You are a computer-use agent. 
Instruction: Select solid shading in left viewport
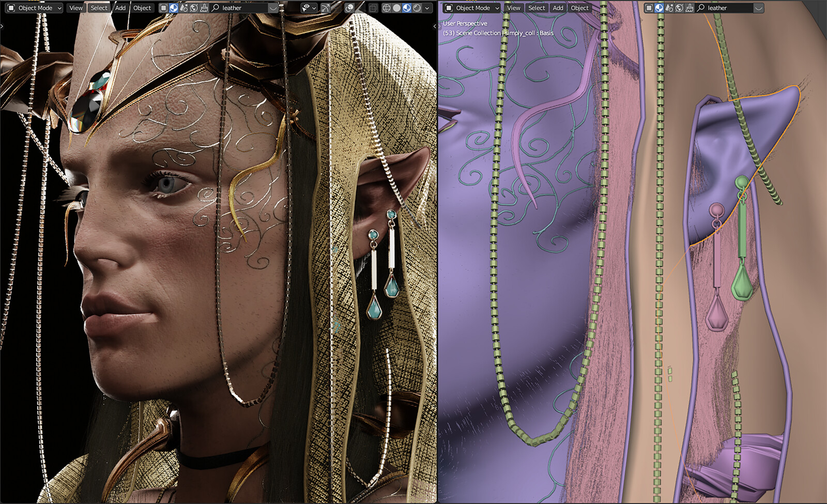396,8
